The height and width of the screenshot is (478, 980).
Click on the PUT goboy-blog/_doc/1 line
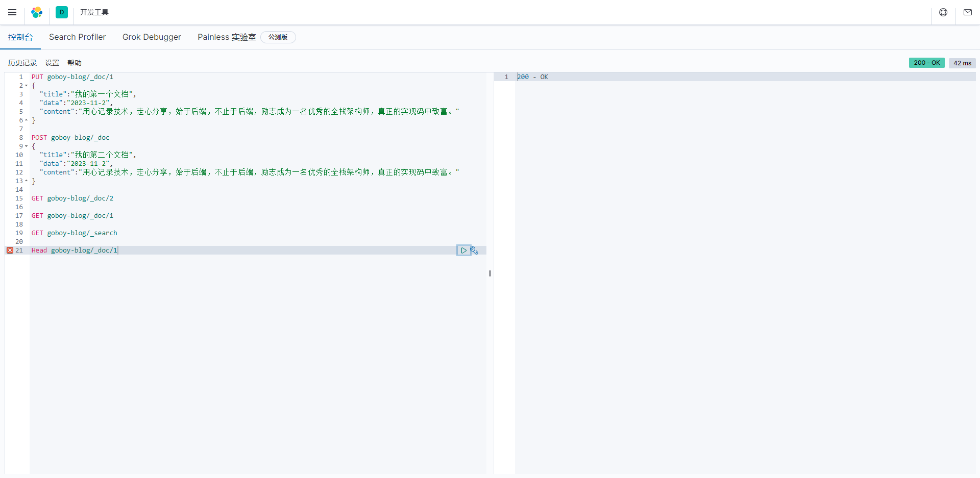point(72,77)
